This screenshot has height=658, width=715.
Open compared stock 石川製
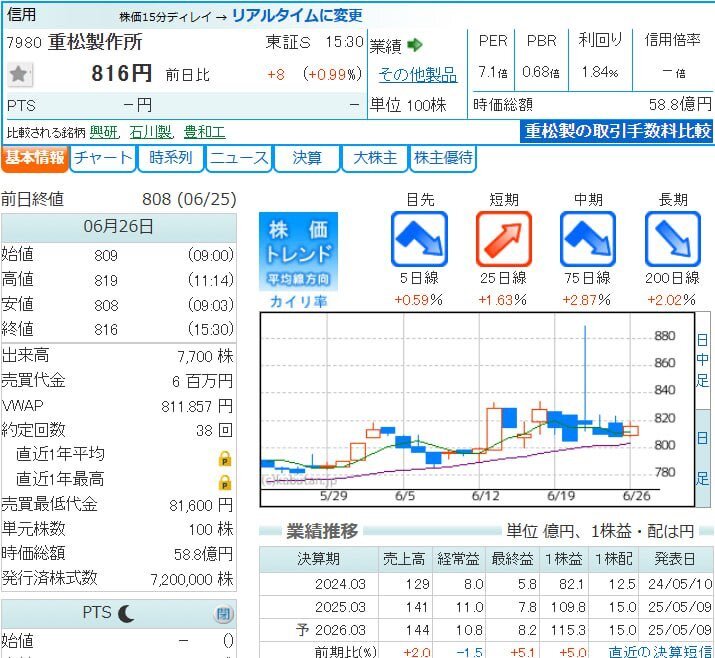click(150, 132)
